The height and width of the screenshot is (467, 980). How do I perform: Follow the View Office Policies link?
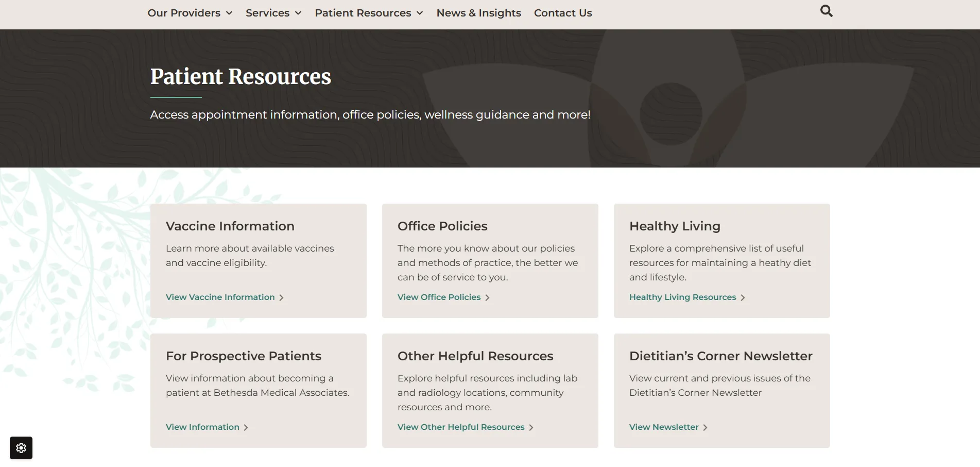439,297
